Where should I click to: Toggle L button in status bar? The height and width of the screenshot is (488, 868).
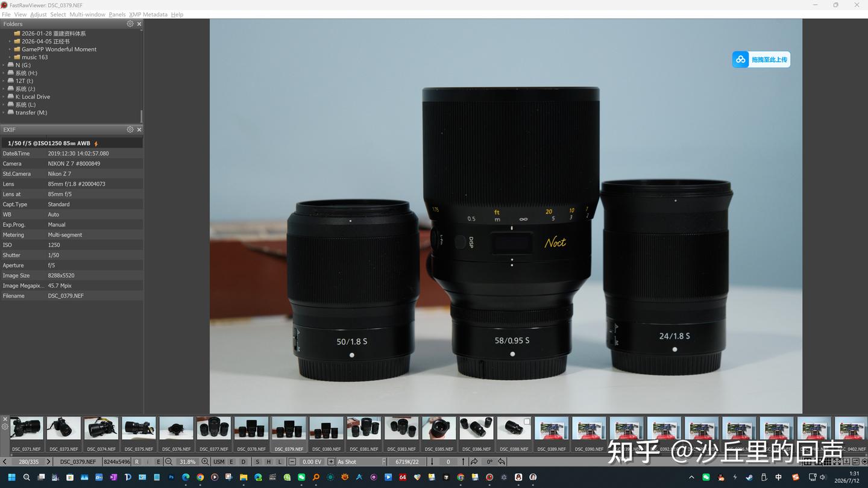pyautogui.click(x=280, y=461)
